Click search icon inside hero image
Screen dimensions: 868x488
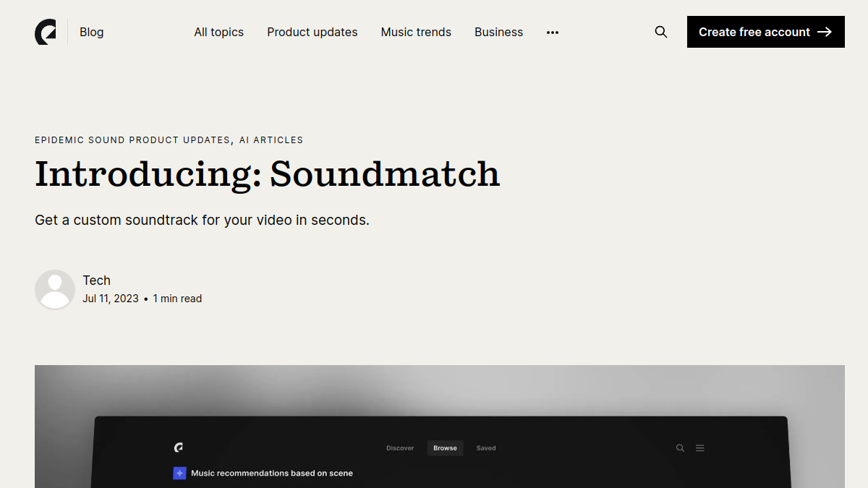[x=680, y=448]
